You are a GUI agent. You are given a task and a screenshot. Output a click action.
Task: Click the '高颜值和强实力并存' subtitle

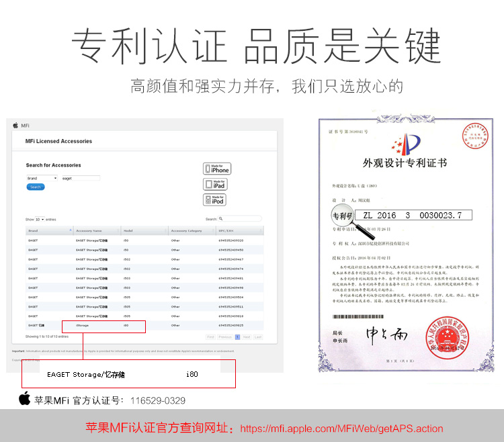coord(202,86)
